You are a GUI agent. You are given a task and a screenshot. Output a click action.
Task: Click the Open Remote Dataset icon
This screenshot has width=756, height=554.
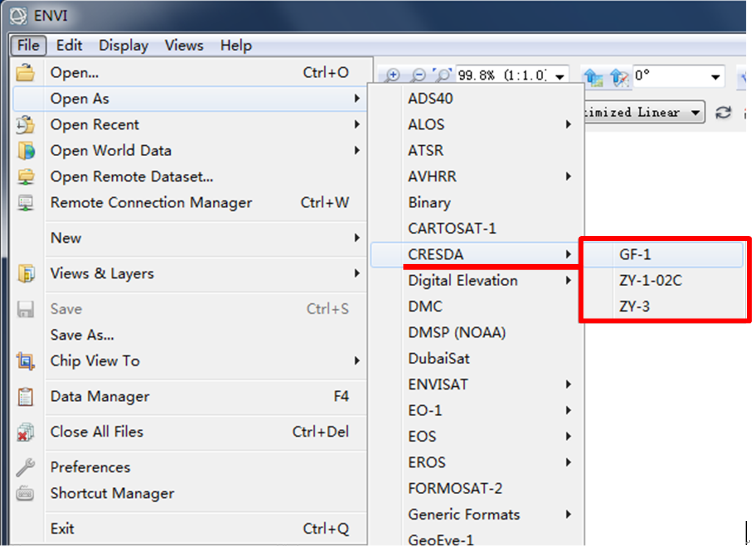click(x=26, y=177)
